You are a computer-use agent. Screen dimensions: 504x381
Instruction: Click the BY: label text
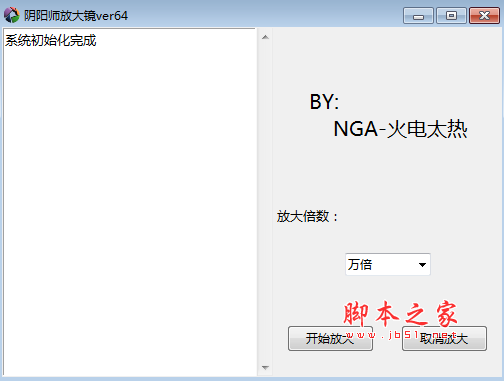click(324, 102)
